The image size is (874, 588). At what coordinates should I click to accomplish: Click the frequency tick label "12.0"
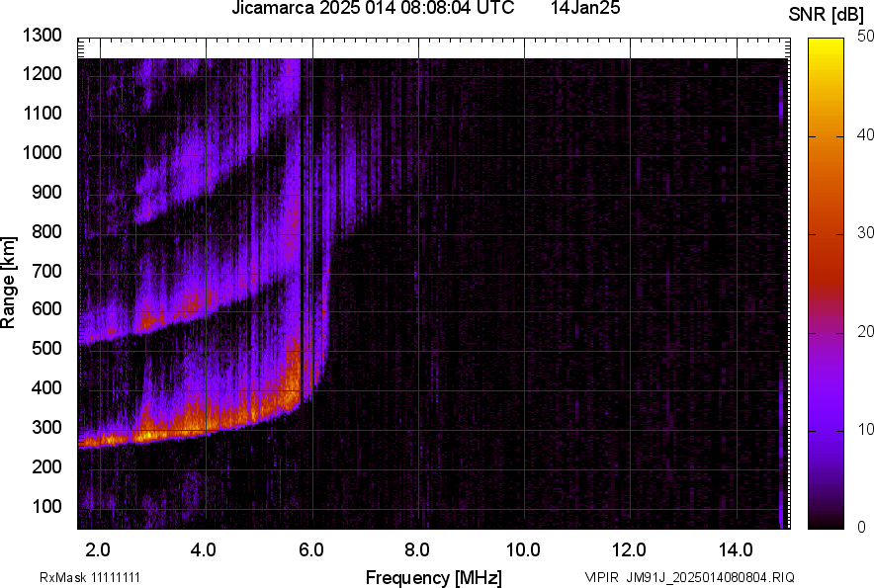[630, 550]
